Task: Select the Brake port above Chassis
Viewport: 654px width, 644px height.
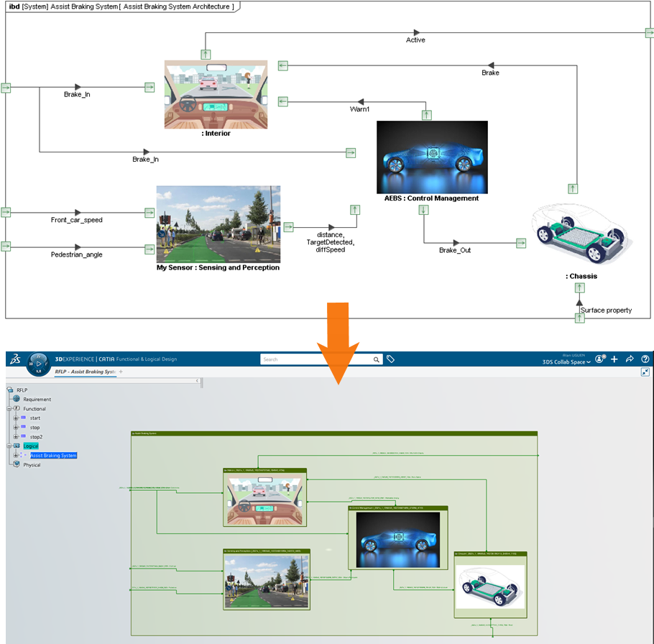Action: pos(573,188)
